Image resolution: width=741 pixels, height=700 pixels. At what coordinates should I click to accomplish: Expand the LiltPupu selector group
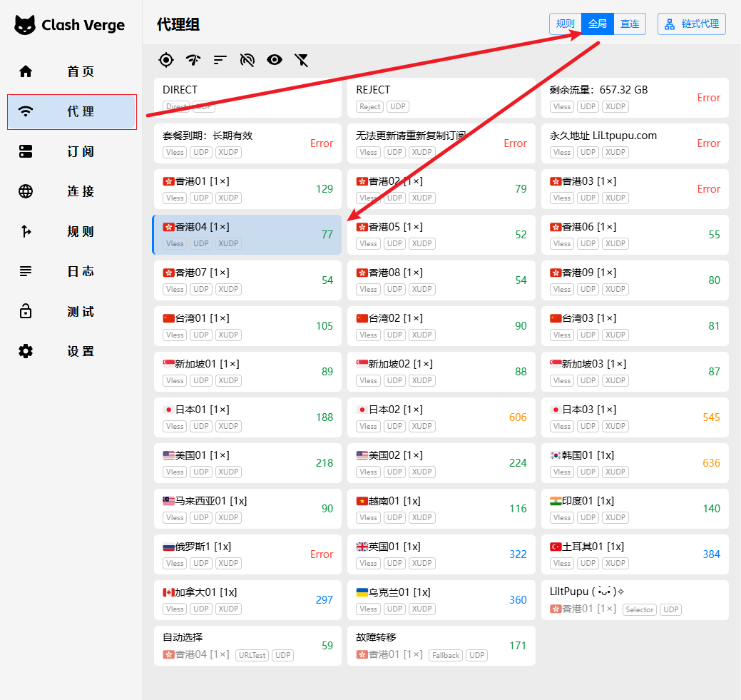click(x=634, y=600)
